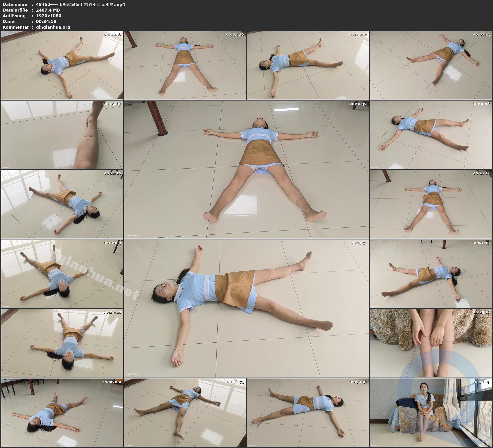Viewport: 493px width, 448px height.
Task: Open the thumbnail marked 00:05:24
Action: point(308,65)
